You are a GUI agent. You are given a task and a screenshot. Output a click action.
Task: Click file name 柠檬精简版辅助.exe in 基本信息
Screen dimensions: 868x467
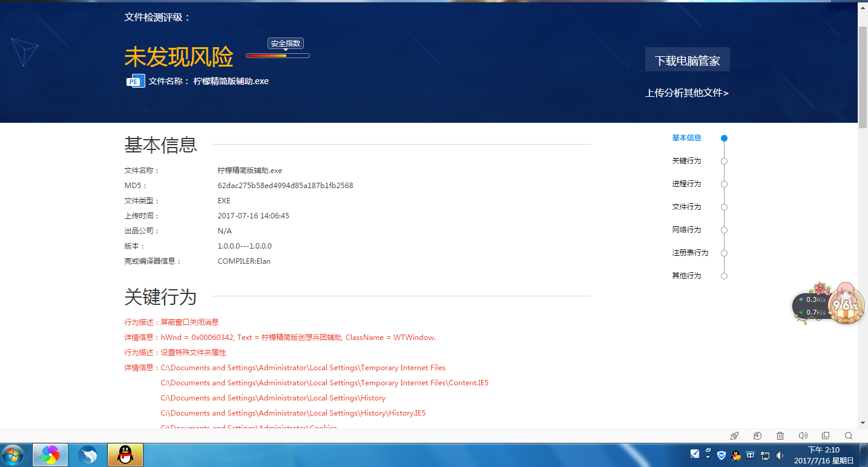click(249, 171)
